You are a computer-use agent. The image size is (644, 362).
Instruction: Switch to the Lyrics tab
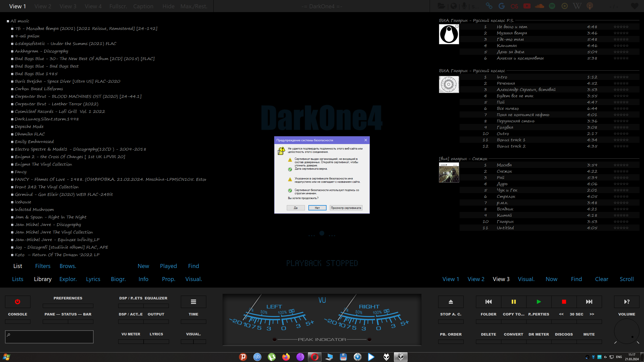coord(93,279)
